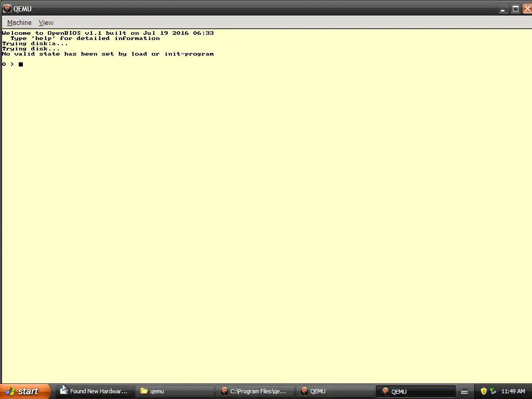Viewport: 532px width, 399px height.
Task: Click the 11:49 AM clock
Action: 513,391
